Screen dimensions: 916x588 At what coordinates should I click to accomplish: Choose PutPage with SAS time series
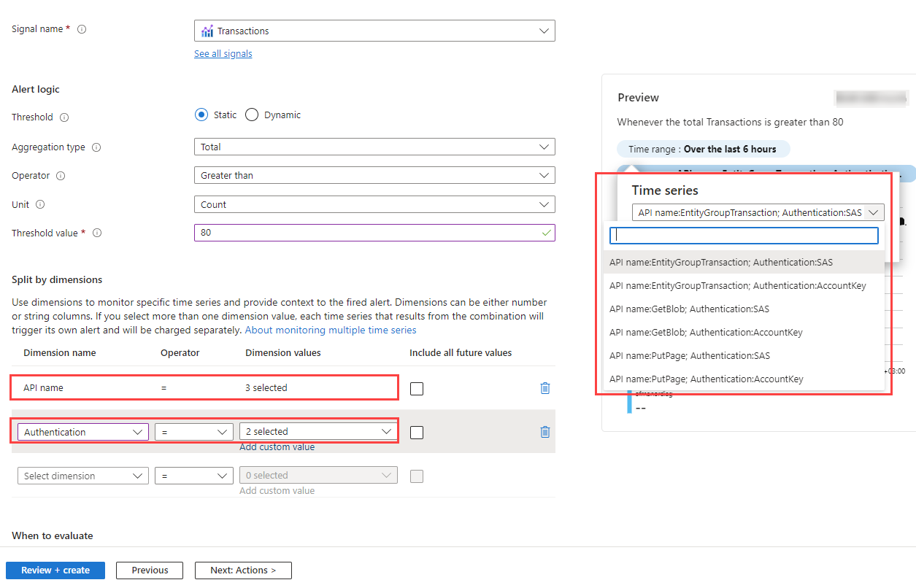(x=689, y=356)
